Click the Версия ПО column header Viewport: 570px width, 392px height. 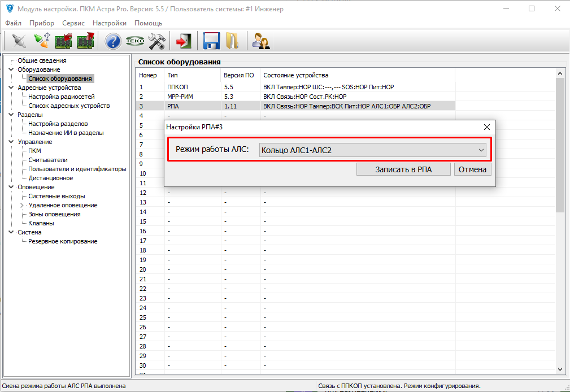pos(241,75)
